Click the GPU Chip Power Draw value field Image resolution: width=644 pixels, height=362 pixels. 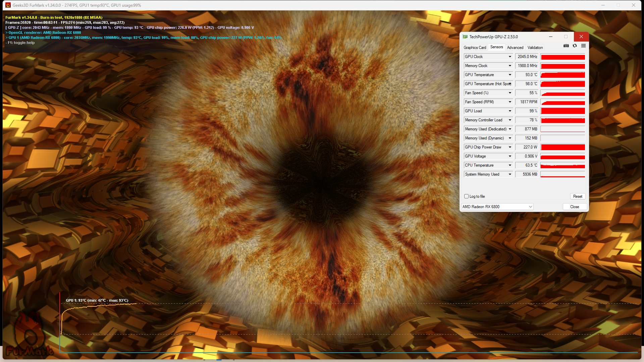click(527, 147)
